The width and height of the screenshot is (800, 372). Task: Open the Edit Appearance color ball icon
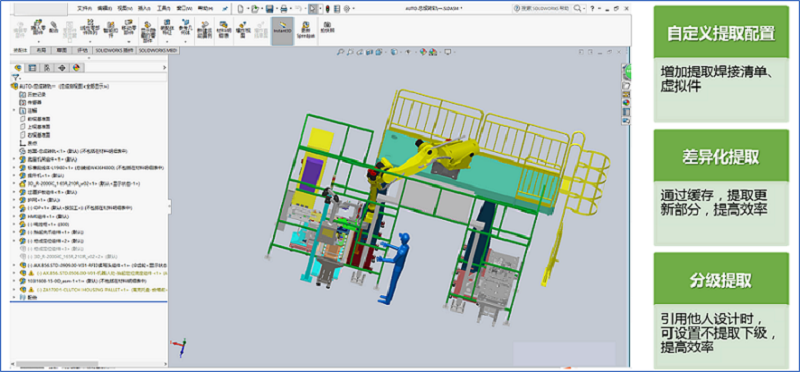[423, 52]
